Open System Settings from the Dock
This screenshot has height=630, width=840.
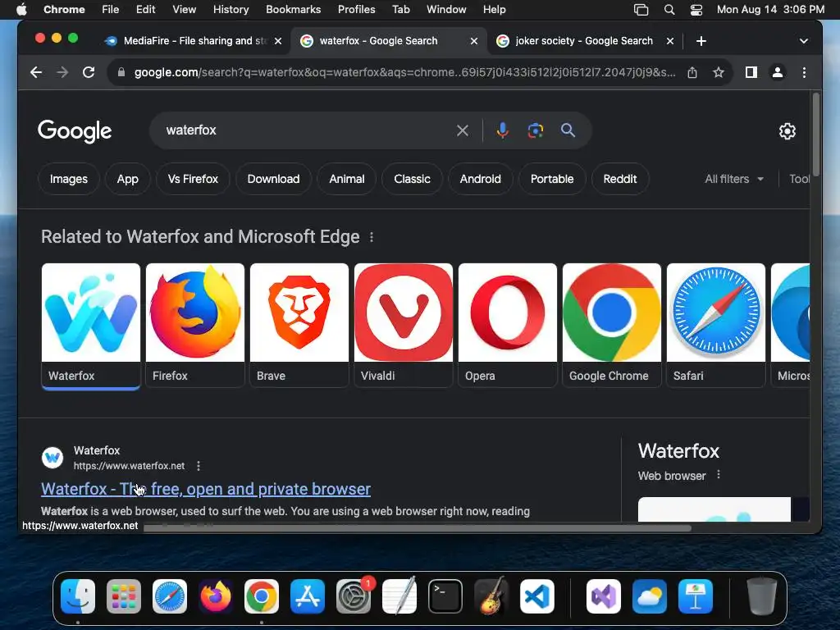click(x=354, y=596)
